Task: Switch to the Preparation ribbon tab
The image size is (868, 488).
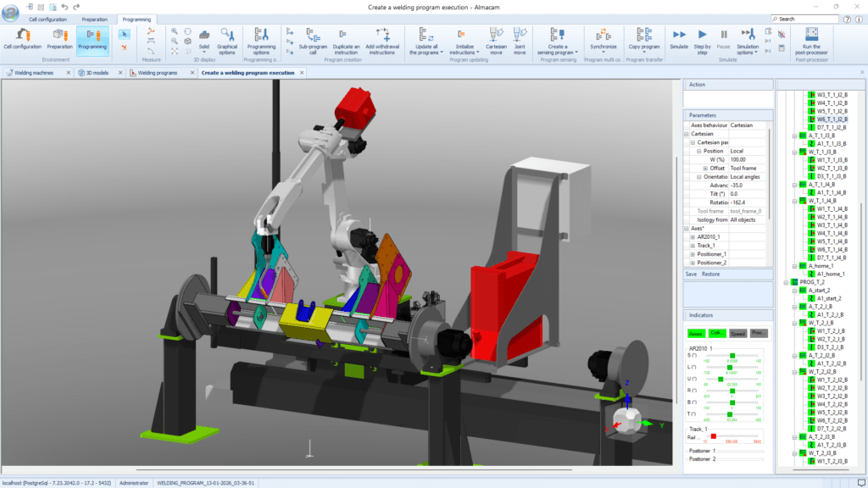Action: point(94,18)
